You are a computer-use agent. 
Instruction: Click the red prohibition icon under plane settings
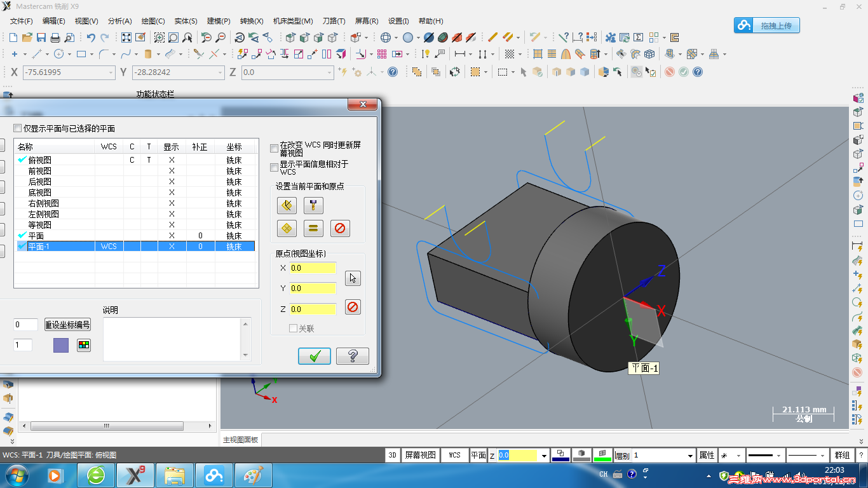pyautogui.click(x=340, y=228)
